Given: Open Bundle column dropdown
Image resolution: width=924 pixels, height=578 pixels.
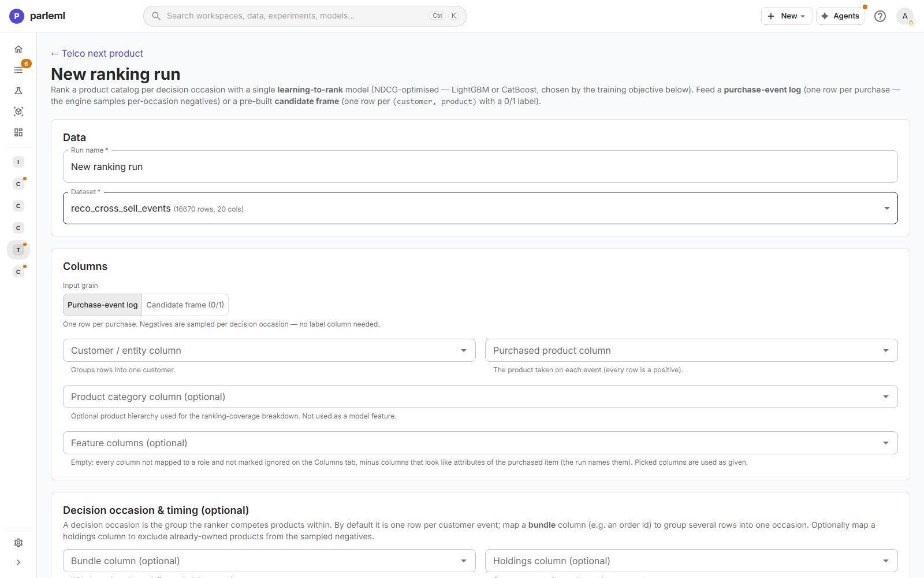Looking at the screenshot, I should click(269, 561).
